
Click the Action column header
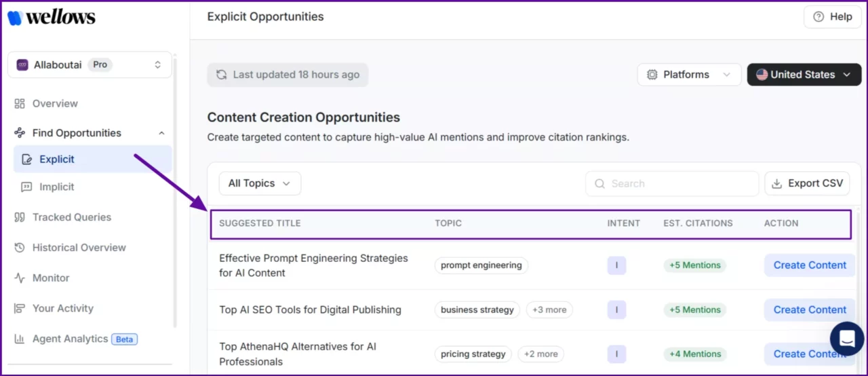click(x=781, y=223)
